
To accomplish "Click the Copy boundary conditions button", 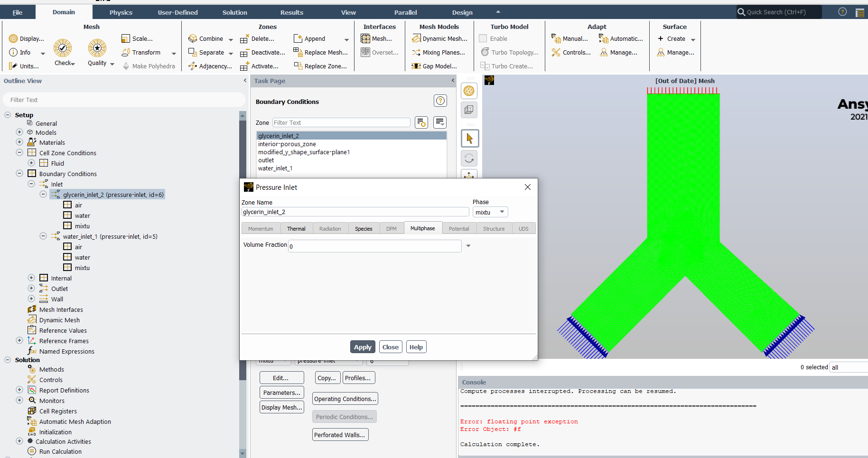I will click(327, 378).
